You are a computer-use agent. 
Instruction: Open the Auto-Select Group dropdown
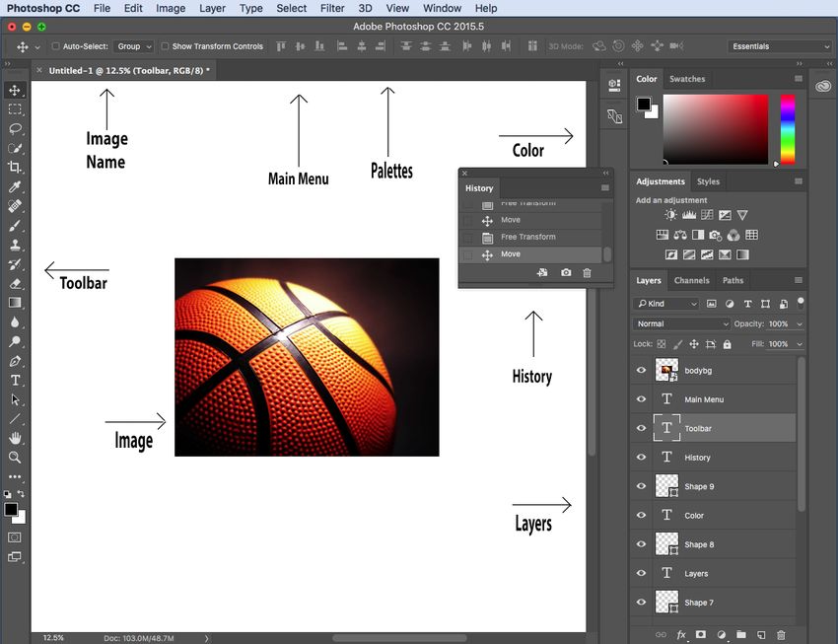(x=134, y=46)
